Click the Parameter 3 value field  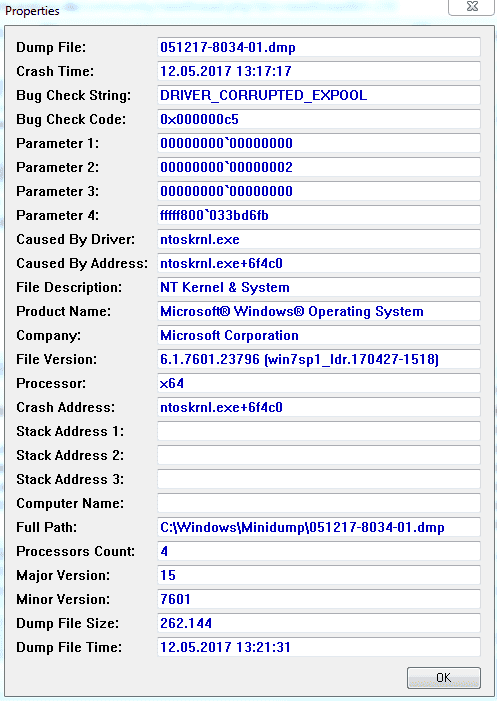[x=319, y=191]
